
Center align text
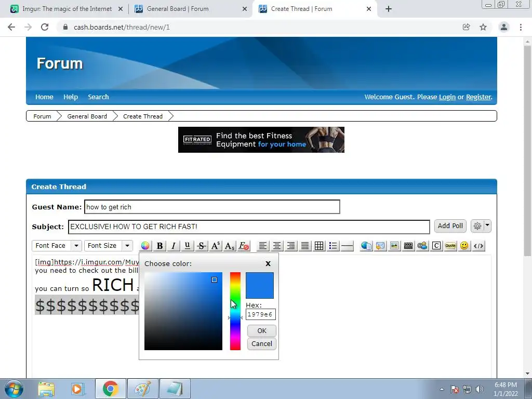pyautogui.click(x=277, y=246)
